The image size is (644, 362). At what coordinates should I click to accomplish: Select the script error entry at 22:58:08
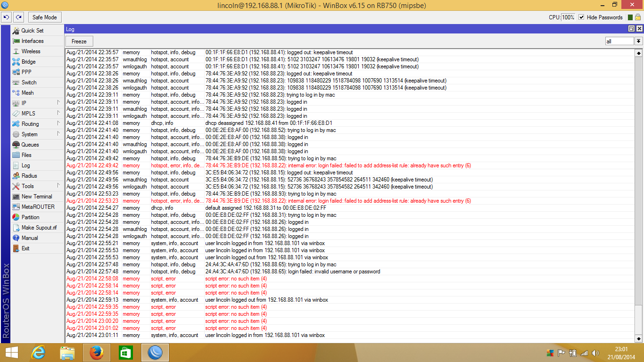(350, 279)
